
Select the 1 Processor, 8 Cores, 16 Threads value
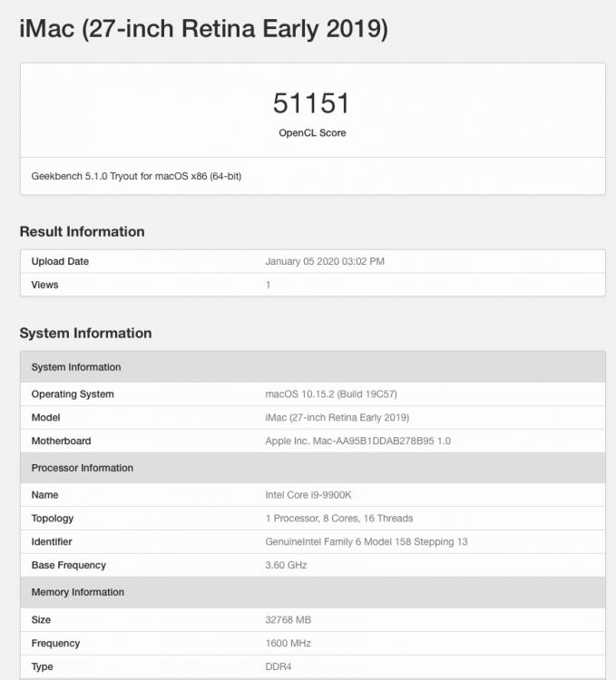339,519
